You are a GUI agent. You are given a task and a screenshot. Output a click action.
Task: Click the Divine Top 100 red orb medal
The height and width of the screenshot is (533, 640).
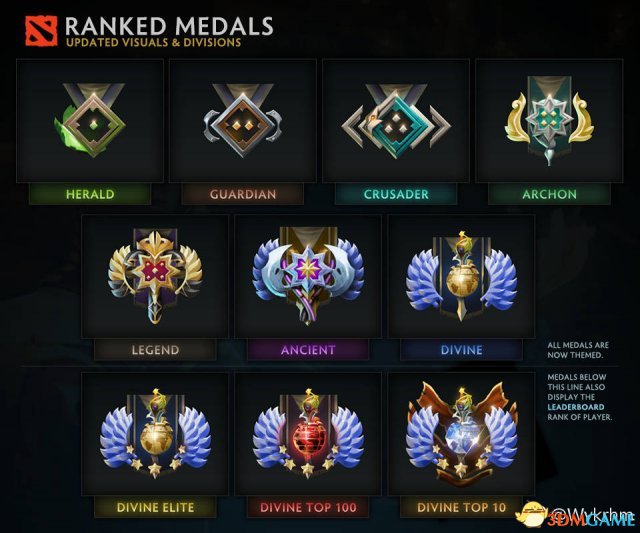(308, 433)
